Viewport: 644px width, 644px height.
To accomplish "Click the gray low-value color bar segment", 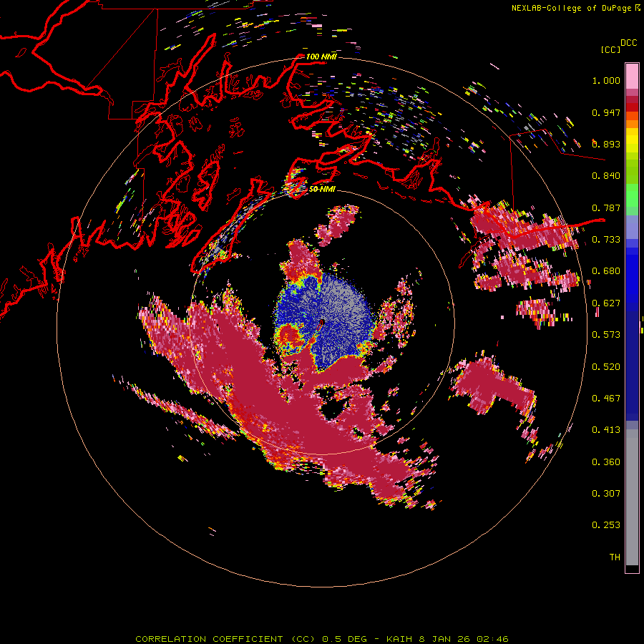I will tap(632, 497).
